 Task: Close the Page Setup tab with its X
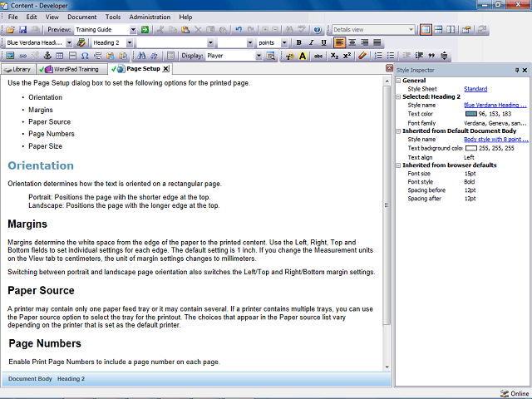165,69
